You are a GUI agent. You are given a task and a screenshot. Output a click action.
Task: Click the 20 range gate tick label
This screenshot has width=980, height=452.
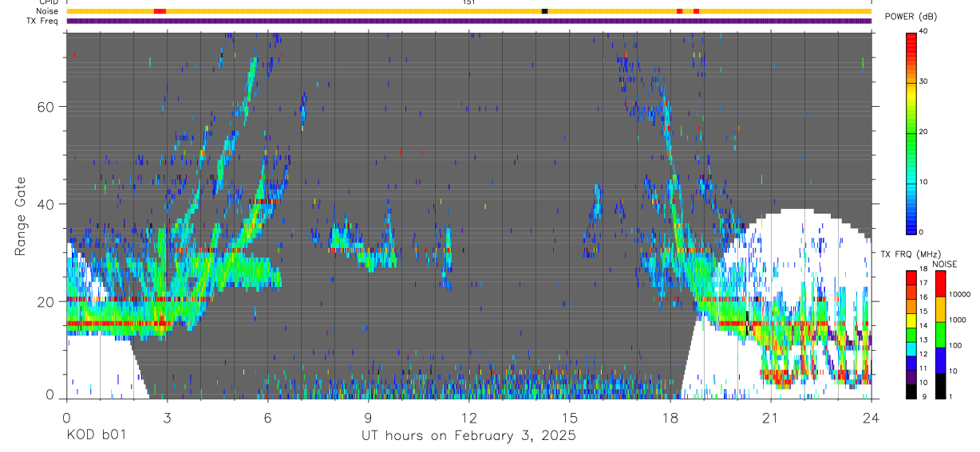point(46,301)
